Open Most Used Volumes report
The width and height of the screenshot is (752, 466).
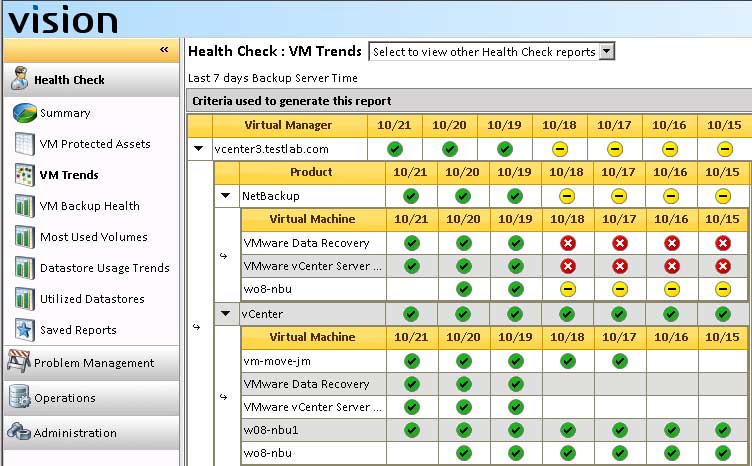[x=94, y=237]
